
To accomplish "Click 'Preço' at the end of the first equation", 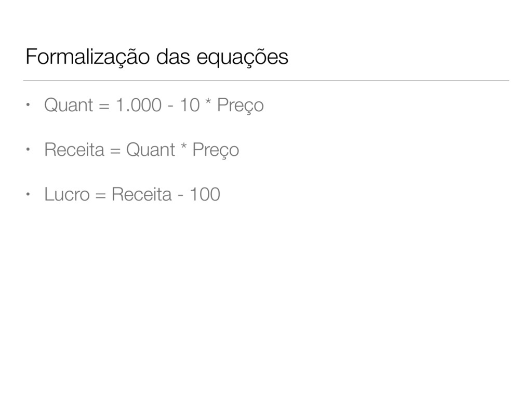I will click(x=240, y=105).
